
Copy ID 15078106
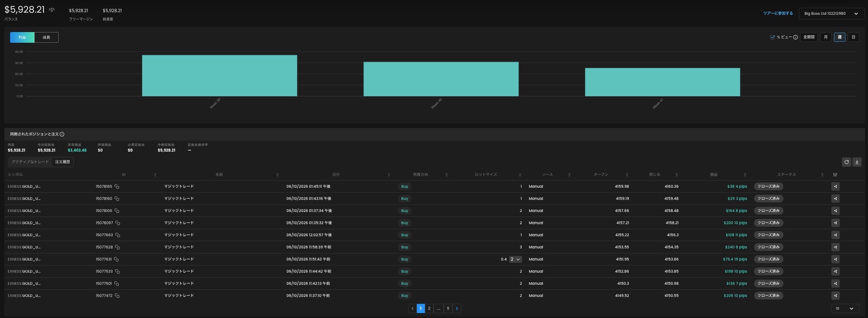(x=117, y=211)
